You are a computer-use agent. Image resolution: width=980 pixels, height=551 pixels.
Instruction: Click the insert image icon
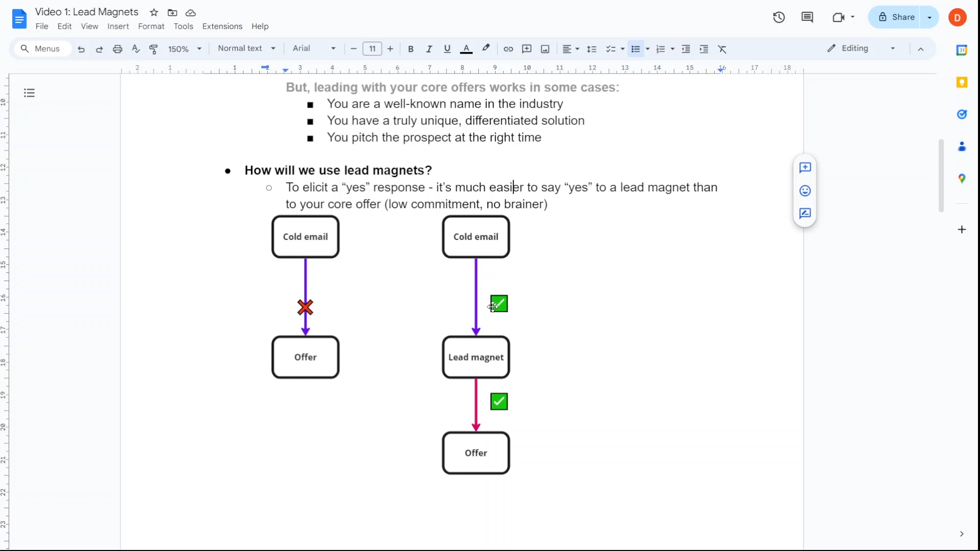pyautogui.click(x=545, y=49)
